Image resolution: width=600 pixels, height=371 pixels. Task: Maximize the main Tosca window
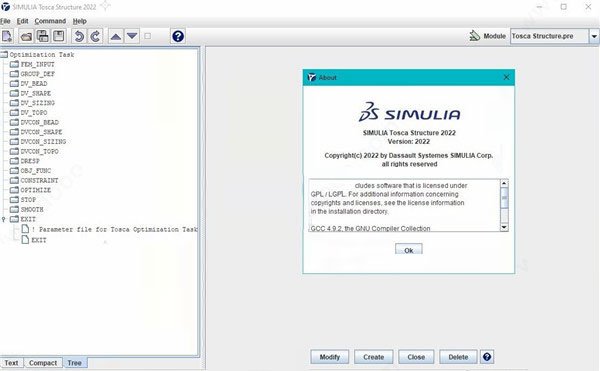pos(564,7)
